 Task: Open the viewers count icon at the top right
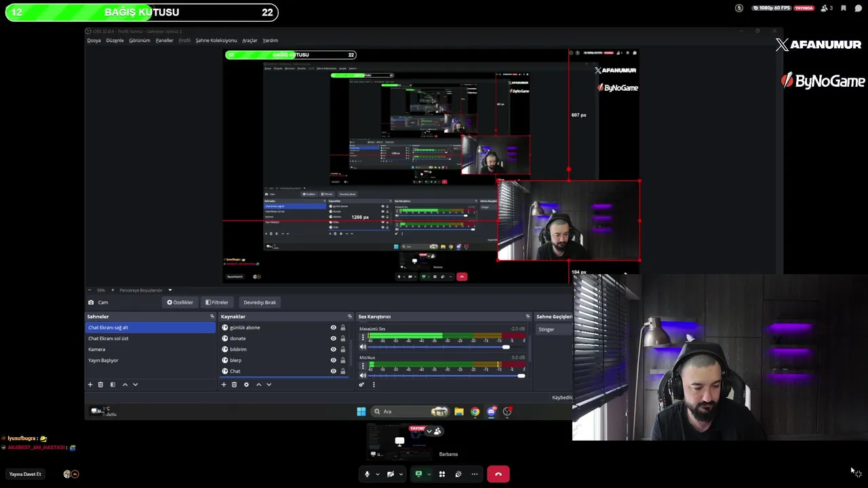pos(827,8)
